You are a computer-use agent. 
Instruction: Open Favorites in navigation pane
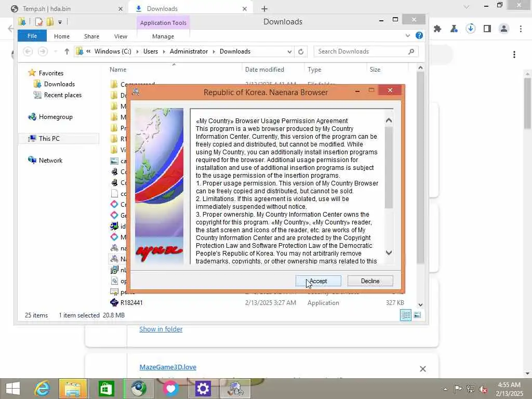point(51,73)
